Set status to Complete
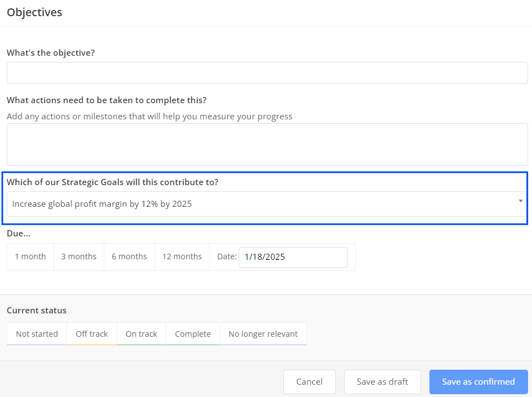The image size is (532, 397). point(193,334)
